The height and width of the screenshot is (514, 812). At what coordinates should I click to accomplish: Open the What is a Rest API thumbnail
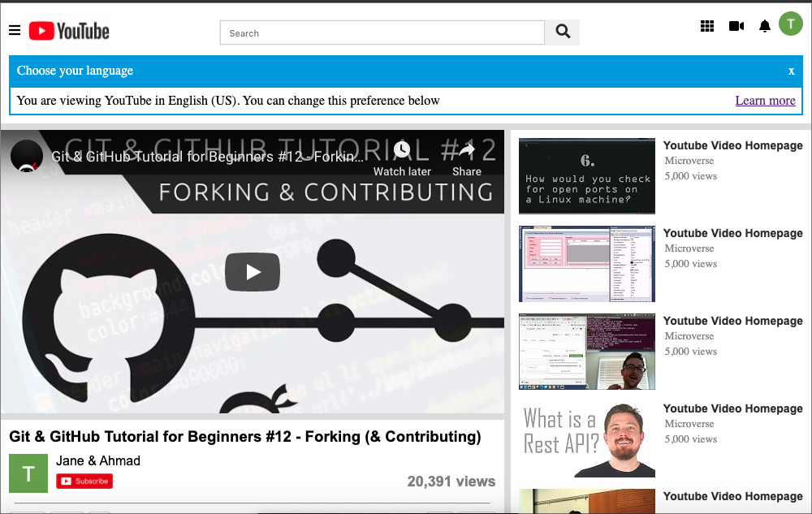tap(587, 439)
